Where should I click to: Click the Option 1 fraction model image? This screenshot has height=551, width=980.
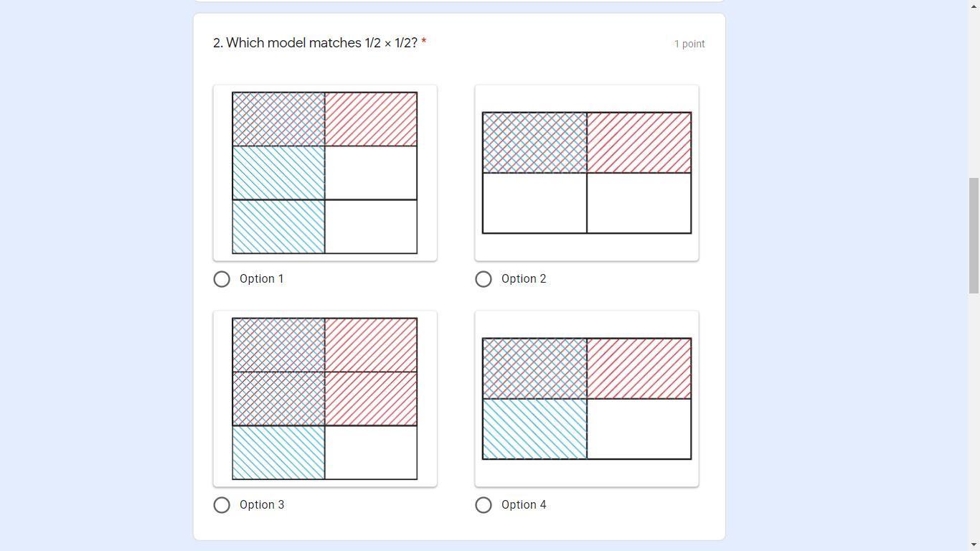(x=325, y=173)
